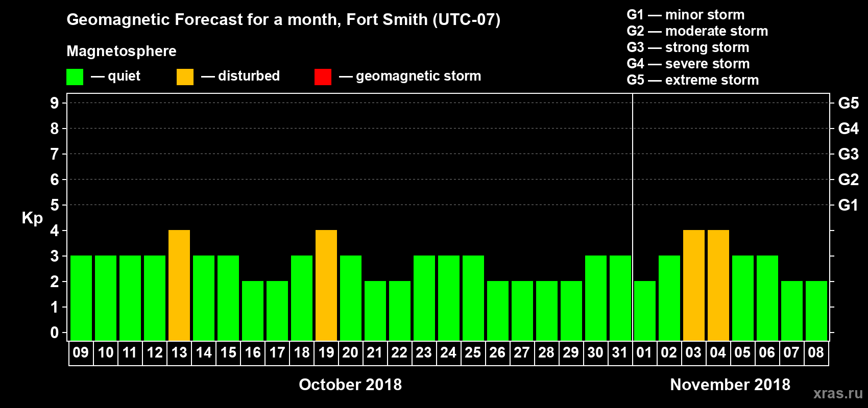868x408 pixels.
Task: Click the 'G3 — strong storm' legend line
Action: (688, 47)
